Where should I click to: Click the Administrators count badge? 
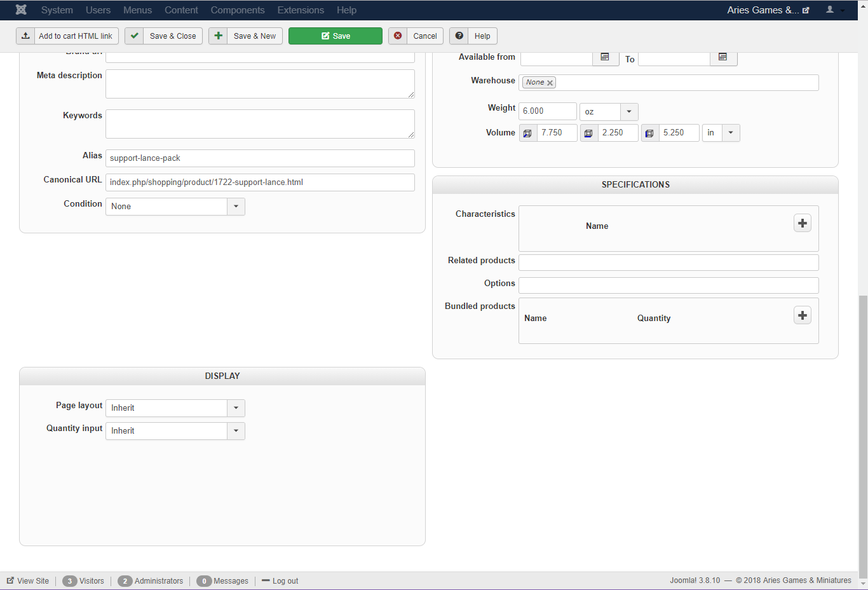pos(125,581)
